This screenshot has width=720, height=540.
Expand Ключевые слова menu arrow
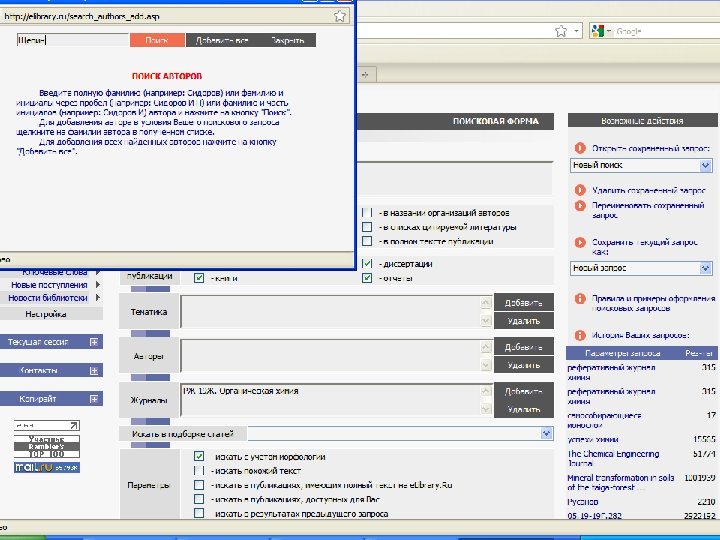click(x=98, y=272)
